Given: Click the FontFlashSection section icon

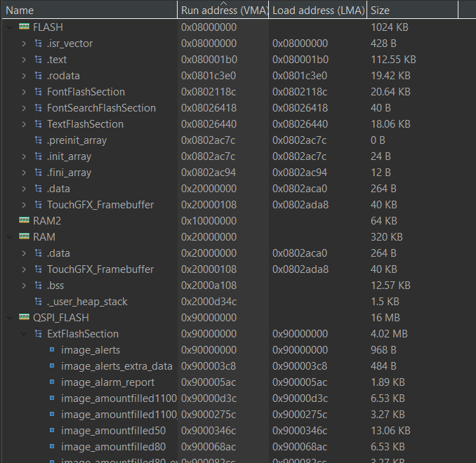Looking at the screenshot, I should click(x=38, y=92).
